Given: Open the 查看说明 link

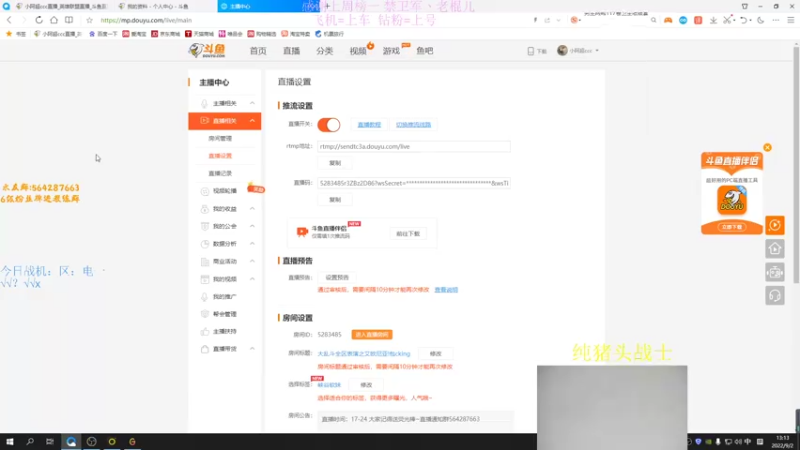Looking at the screenshot, I should [x=446, y=290].
